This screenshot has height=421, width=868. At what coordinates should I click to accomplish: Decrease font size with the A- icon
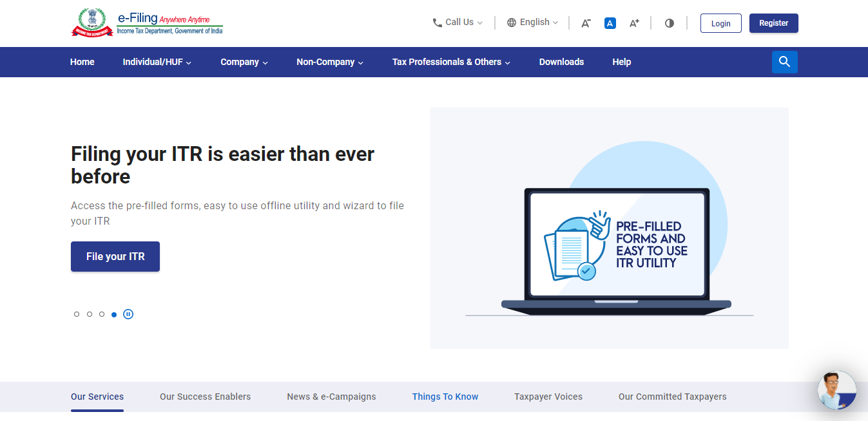[x=586, y=23]
